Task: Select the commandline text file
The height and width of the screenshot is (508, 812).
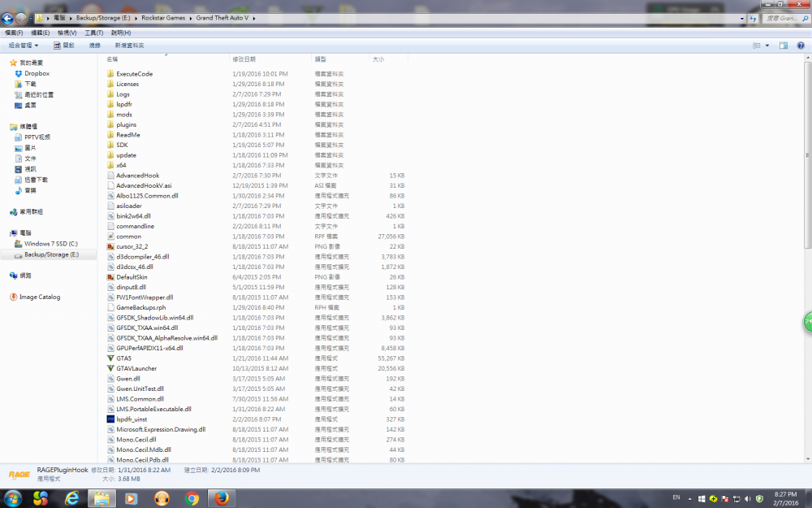Action: 135,227
